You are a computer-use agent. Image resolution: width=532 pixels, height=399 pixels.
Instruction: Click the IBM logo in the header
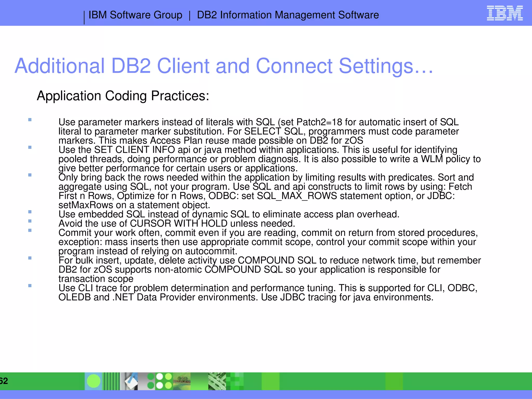pos(505,13)
